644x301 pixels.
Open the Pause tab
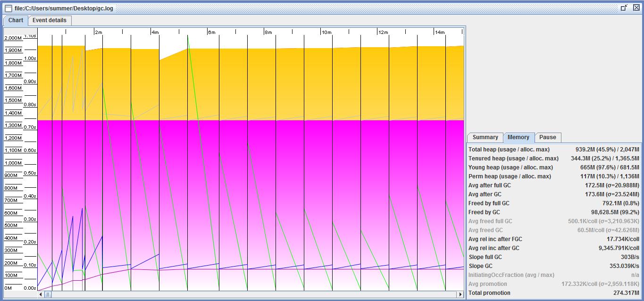[547, 137]
